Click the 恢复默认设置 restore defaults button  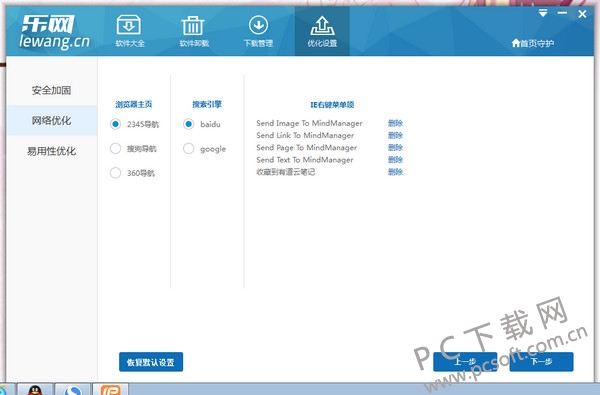[151, 362]
